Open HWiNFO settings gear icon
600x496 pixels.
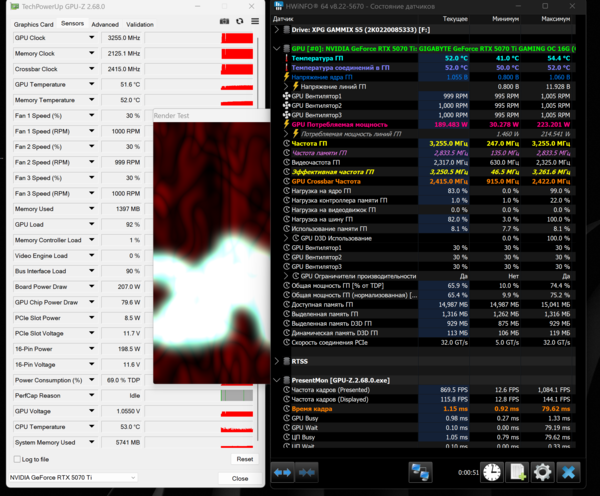coord(542,472)
